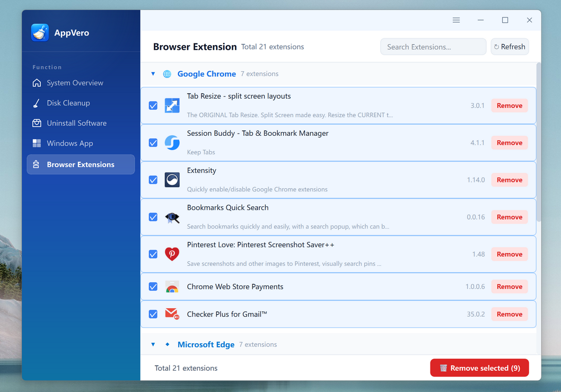Remove Bookmarks Quick Search extension
Screen dimensions: 561x392
point(510,217)
